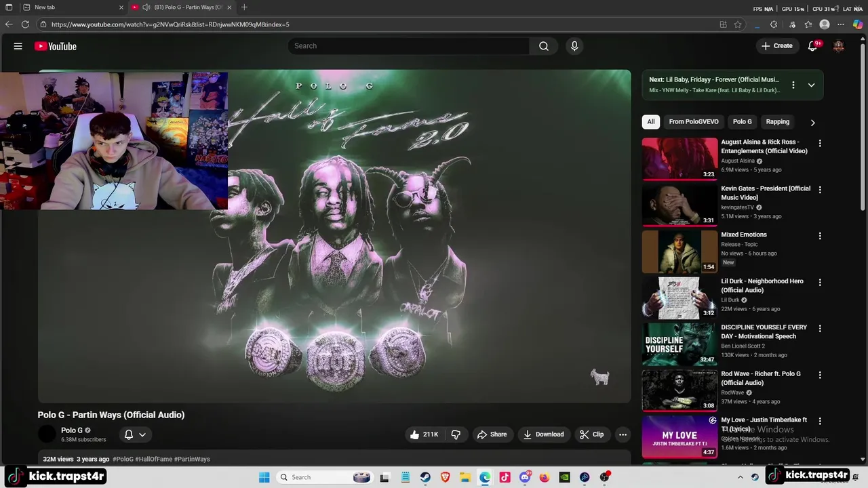Go back in the browser
868x488 pixels.
click(9, 24)
